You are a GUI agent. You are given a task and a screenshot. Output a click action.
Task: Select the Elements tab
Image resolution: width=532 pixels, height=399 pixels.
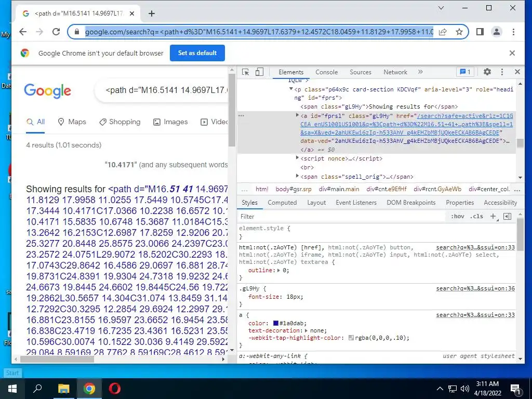click(x=291, y=72)
